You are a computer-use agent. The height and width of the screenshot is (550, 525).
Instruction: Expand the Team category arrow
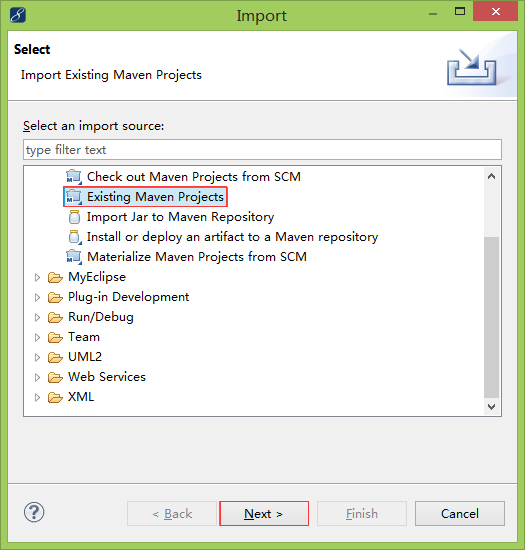[37, 337]
